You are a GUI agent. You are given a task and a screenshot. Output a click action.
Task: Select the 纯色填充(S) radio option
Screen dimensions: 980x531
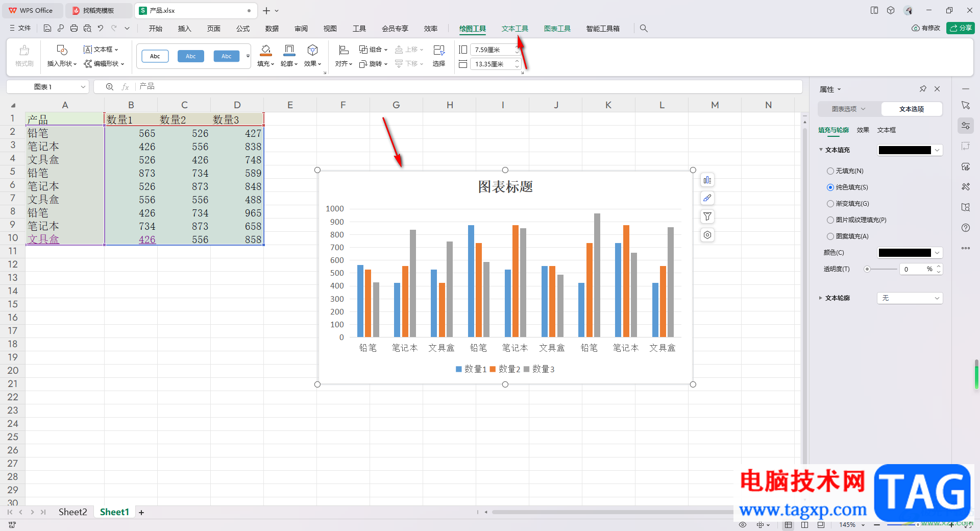pos(830,187)
